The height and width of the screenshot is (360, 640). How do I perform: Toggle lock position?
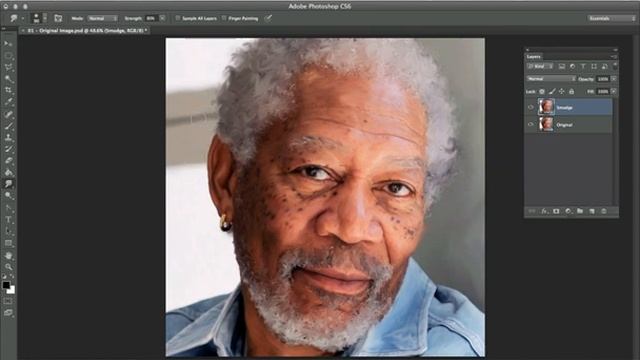562,91
